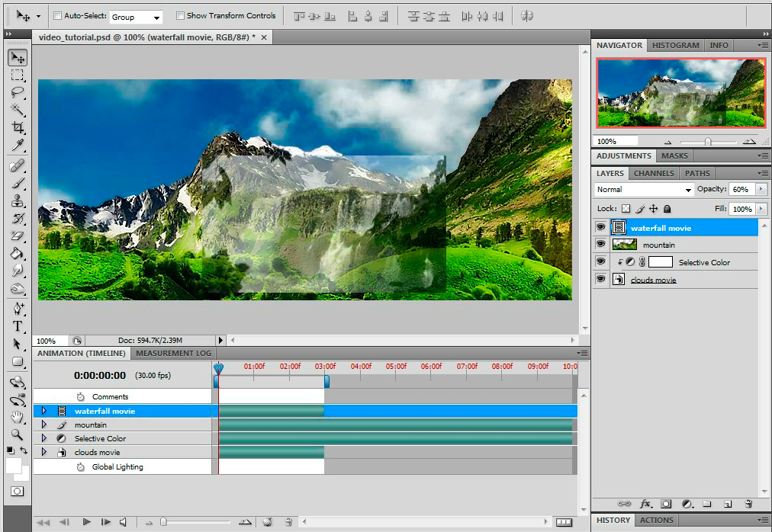Open the Layers panel options menu
The image size is (772, 532).
click(x=763, y=173)
